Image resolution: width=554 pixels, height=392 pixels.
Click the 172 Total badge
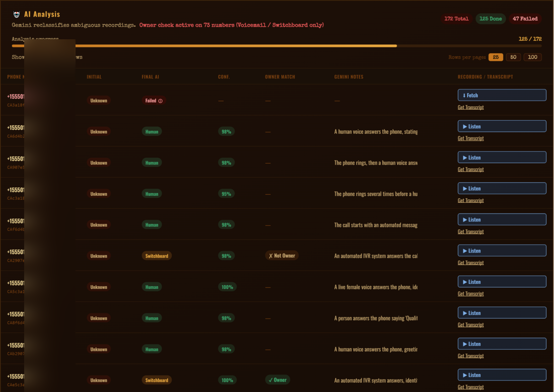point(456,19)
